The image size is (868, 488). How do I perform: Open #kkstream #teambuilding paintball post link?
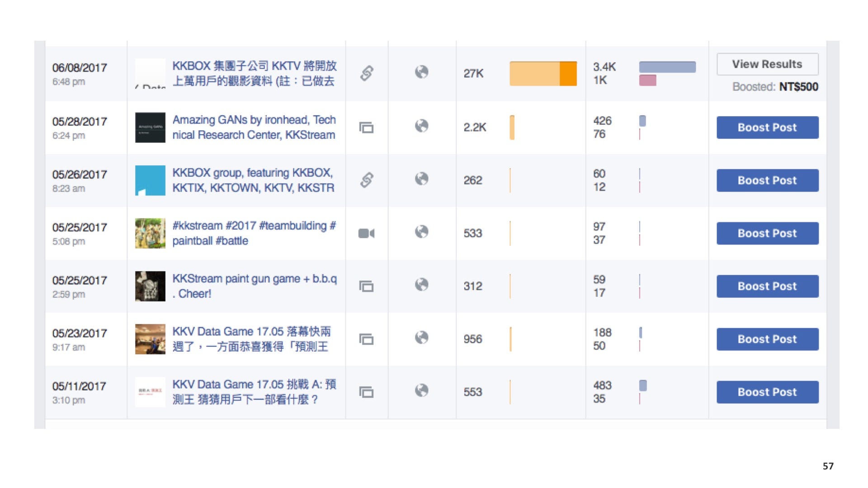tap(254, 233)
